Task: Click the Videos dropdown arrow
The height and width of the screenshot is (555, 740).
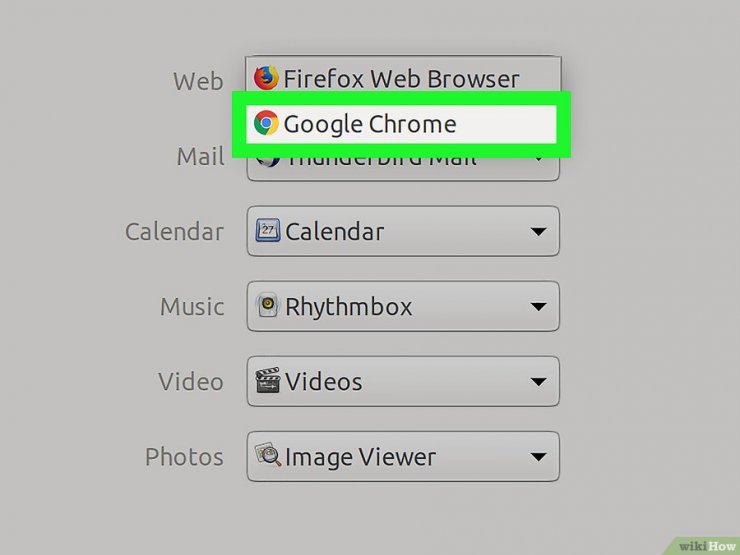Action: (538, 382)
